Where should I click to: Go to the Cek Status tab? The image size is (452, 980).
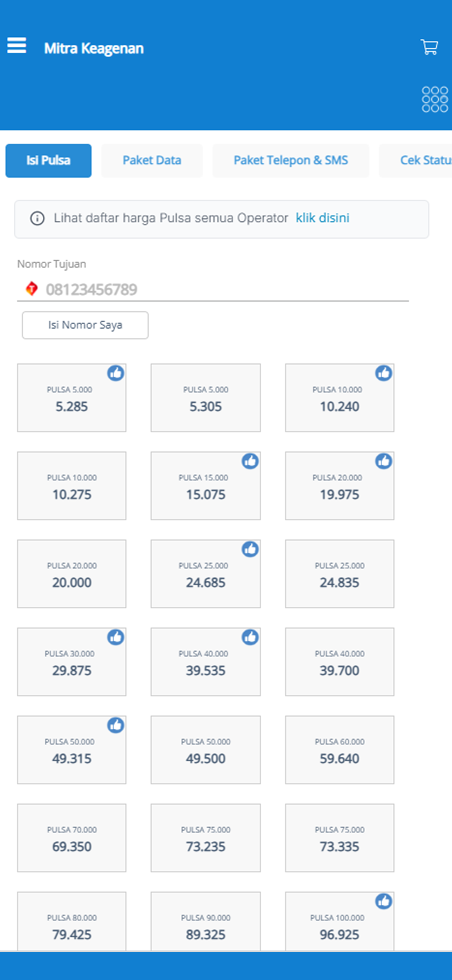pos(416,161)
